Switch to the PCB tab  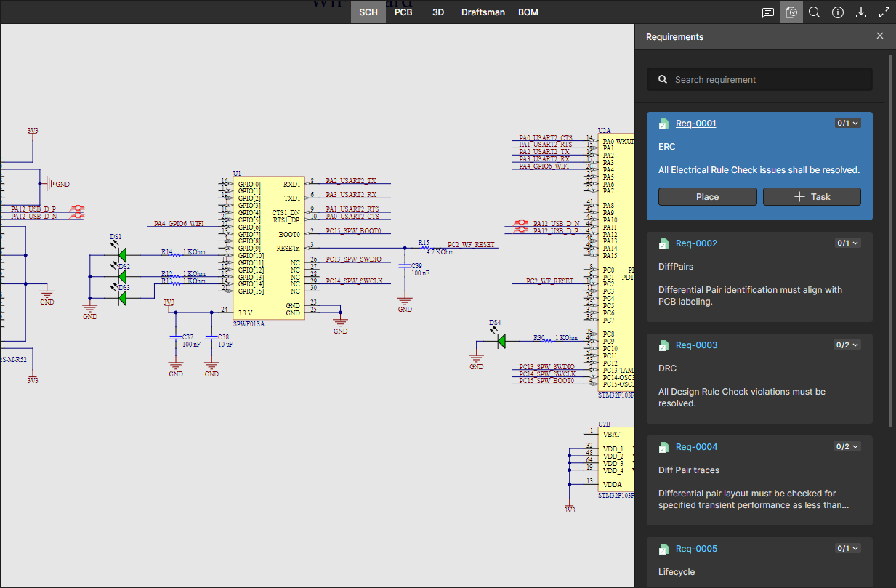tap(403, 12)
